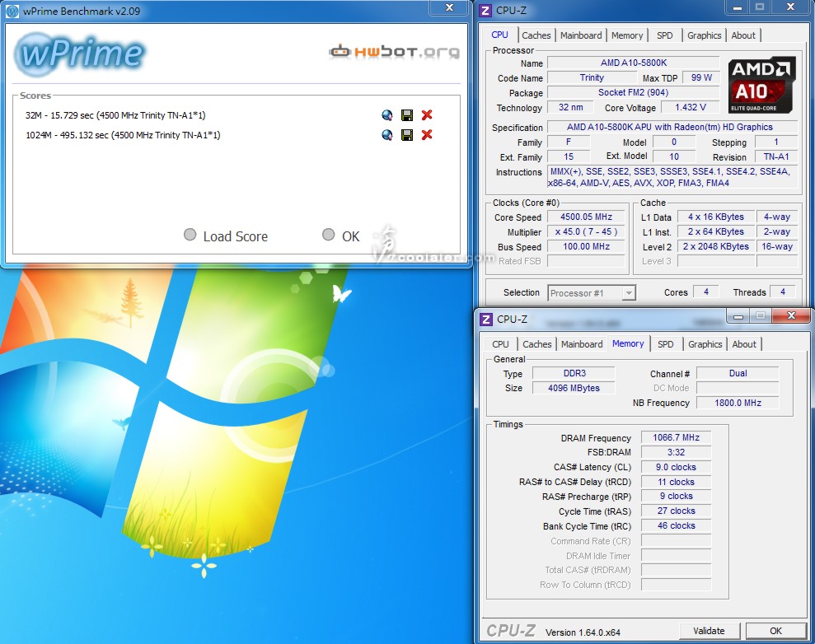Delete the 1024M score with the red X
This screenshot has height=644, width=815.
coord(427,135)
